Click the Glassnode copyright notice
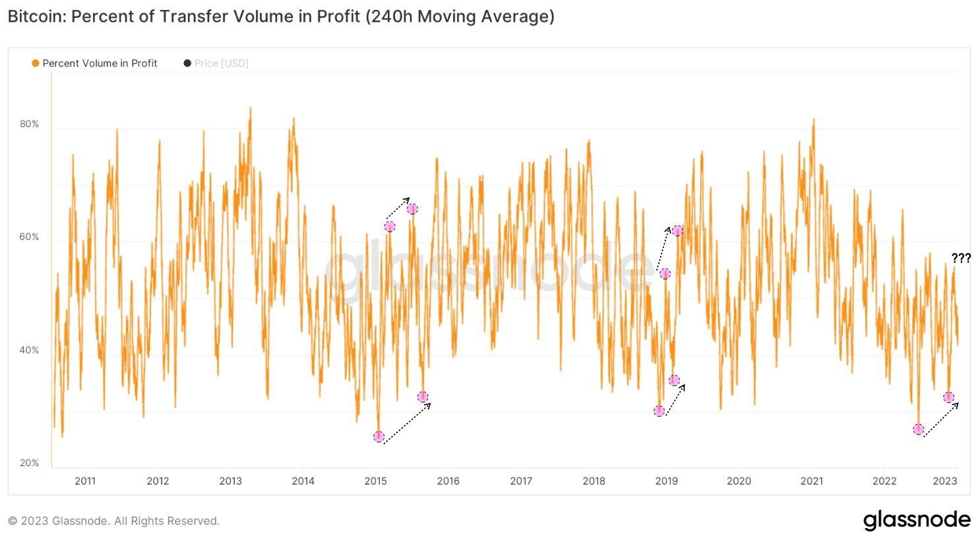 point(113,521)
